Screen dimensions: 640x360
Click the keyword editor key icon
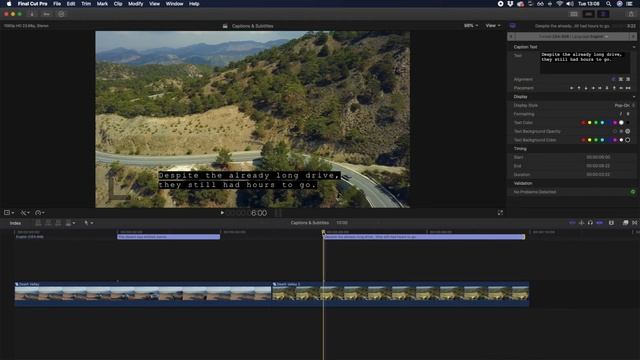tap(47, 14)
